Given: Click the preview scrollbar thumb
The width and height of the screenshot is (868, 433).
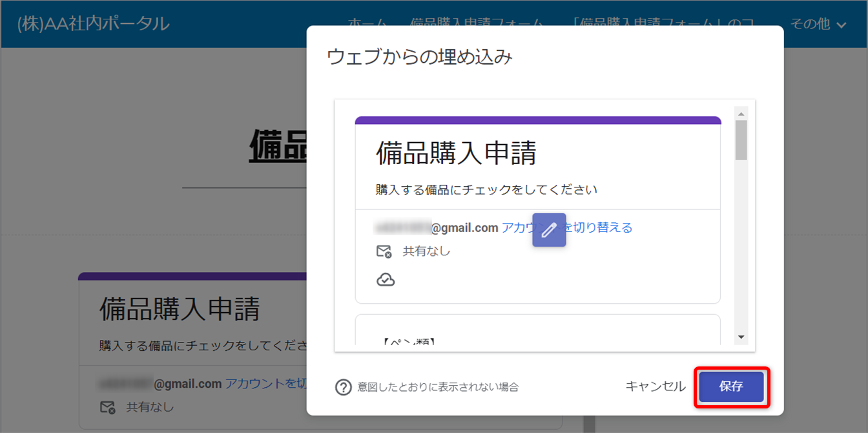Looking at the screenshot, I should pos(741,140).
